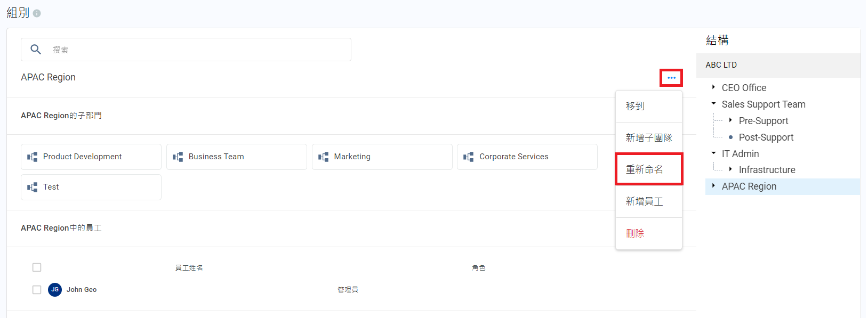Click the Test team org-chart icon
Viewport: 868px width, 318px height.
click(x=33, y=187)
